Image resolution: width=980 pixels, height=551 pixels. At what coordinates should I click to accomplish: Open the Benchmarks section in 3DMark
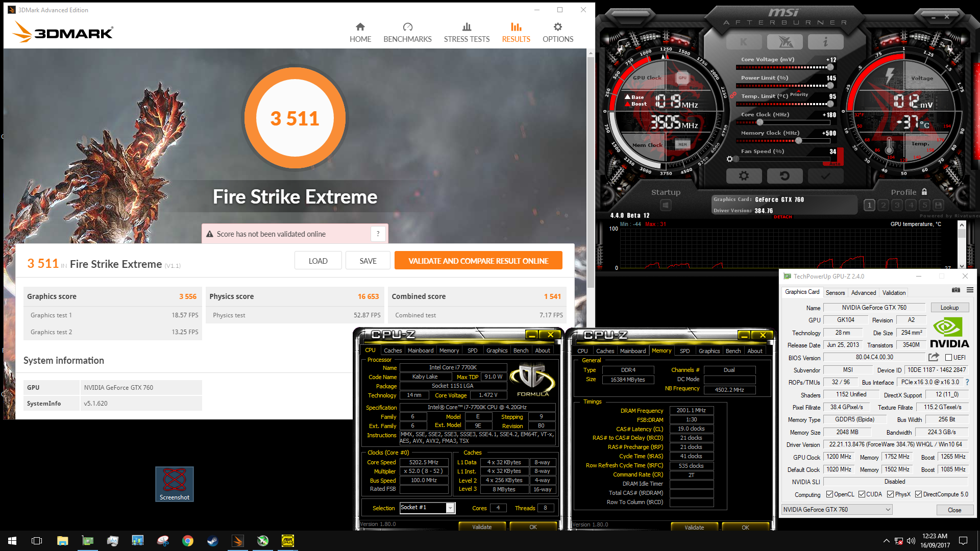(x=407, y=33)
